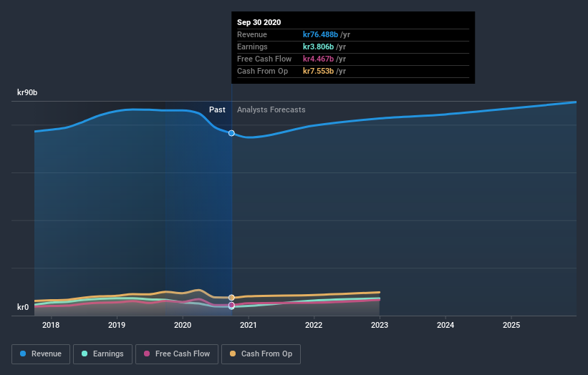This screenshot has width=588, height=375.
Task: Toggle the Earnings legend series
Action: pos(102,354)
